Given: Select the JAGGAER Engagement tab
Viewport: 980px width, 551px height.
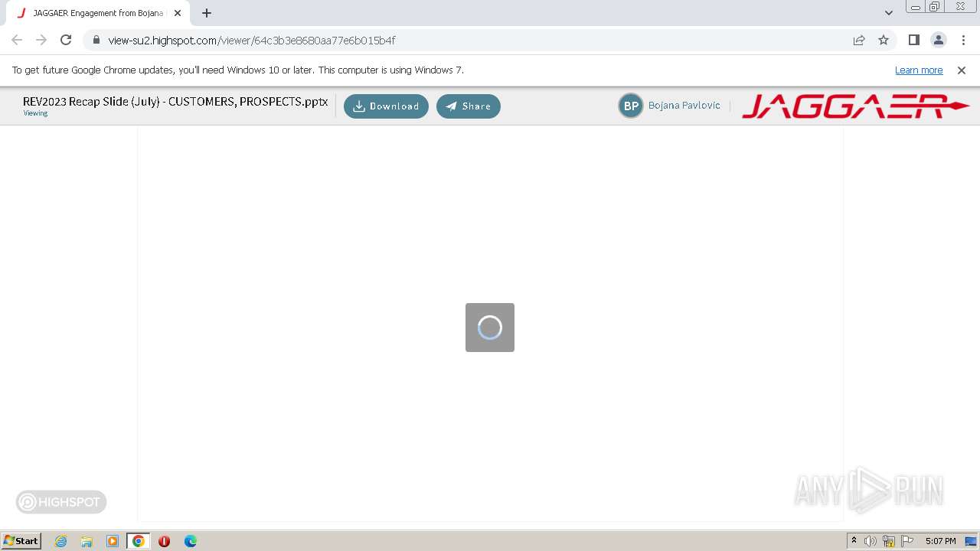Looking at the screenshot, I should pos(99,13).
